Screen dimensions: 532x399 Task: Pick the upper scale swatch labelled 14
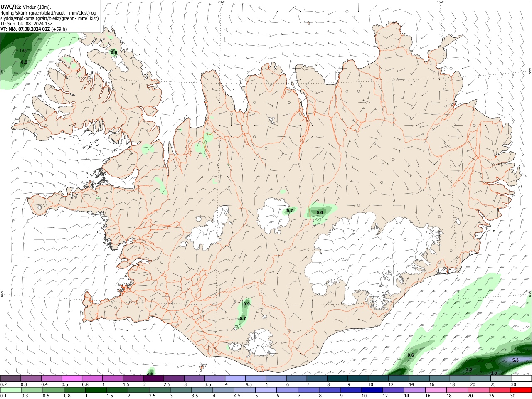pos(419,378)
